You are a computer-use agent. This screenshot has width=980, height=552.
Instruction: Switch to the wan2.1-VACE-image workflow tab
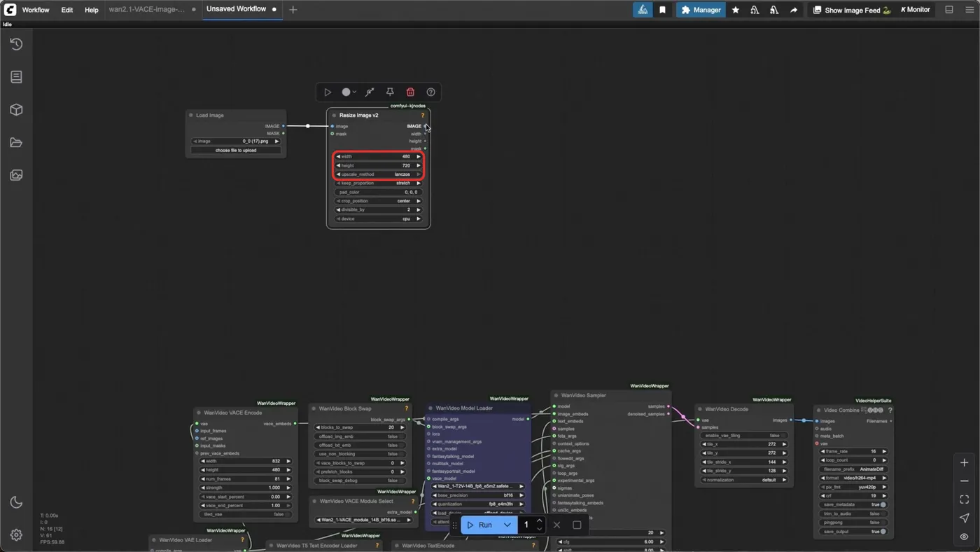click(x=147, y=10)
